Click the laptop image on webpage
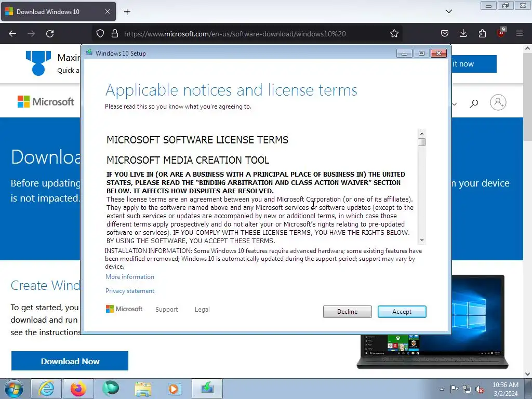The width and height of the screenshot is (532, 399). click(433, 322)
